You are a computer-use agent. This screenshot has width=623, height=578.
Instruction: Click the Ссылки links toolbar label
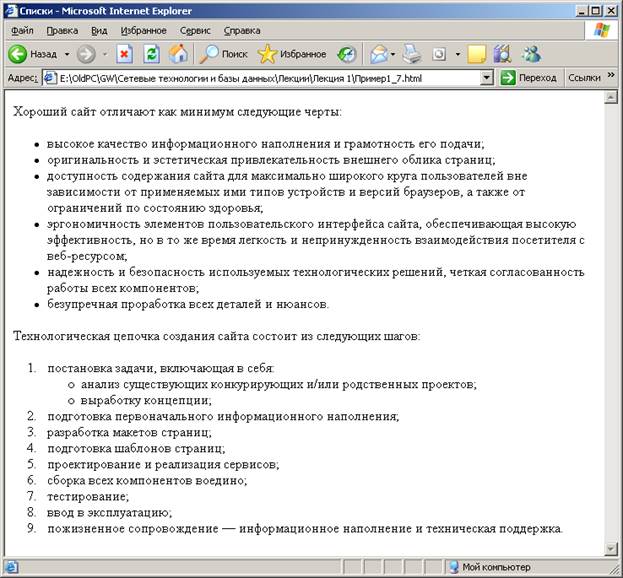584,78
